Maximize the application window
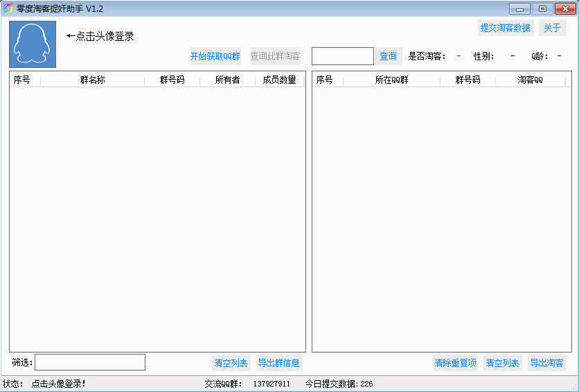 click(542, 8)
